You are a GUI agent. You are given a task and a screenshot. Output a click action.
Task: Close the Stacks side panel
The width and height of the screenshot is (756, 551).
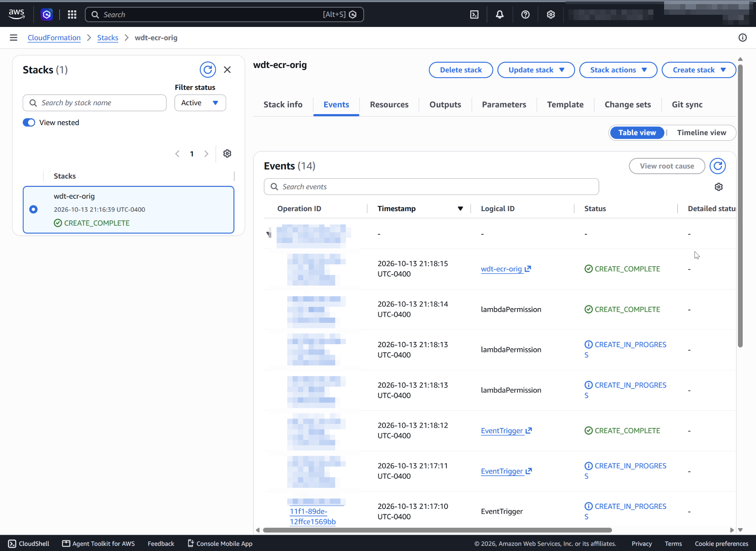pyautogui.click(x=227, y=69)
